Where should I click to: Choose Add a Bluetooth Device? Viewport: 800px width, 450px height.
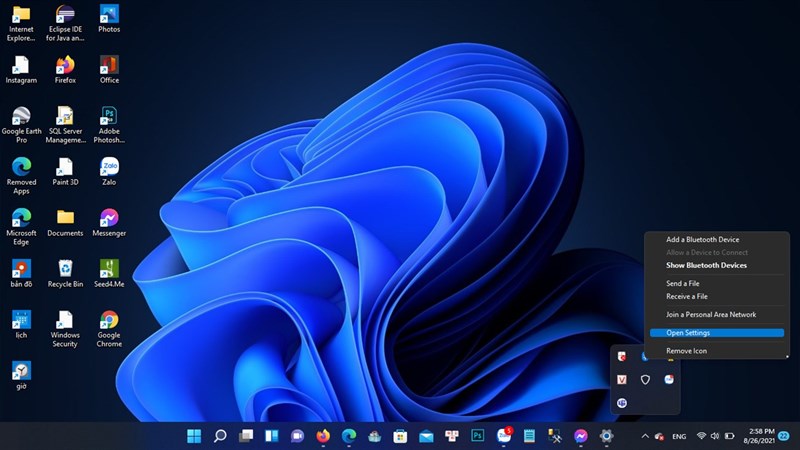tap(702, 240)
